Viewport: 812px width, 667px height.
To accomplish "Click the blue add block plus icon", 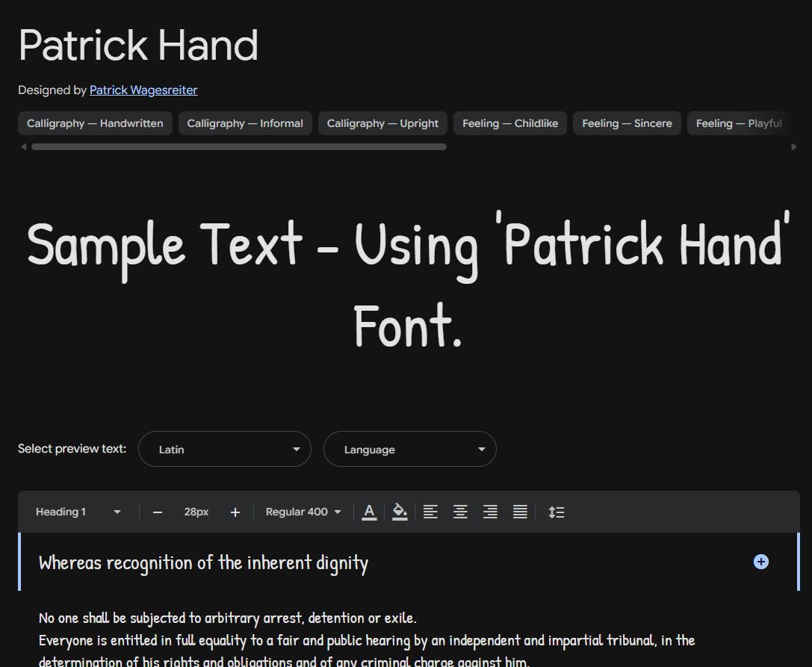I will (760, 562).
